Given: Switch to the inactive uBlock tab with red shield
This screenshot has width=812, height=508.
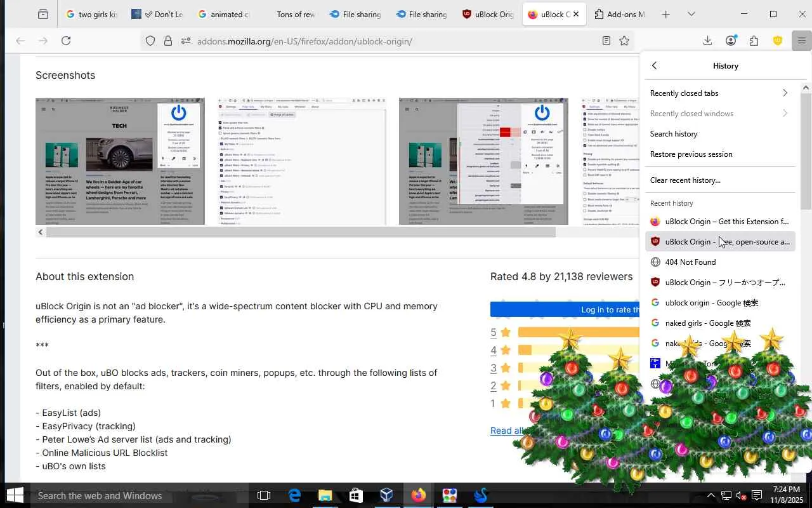Looking at the screenshot, I should [487, 14].
